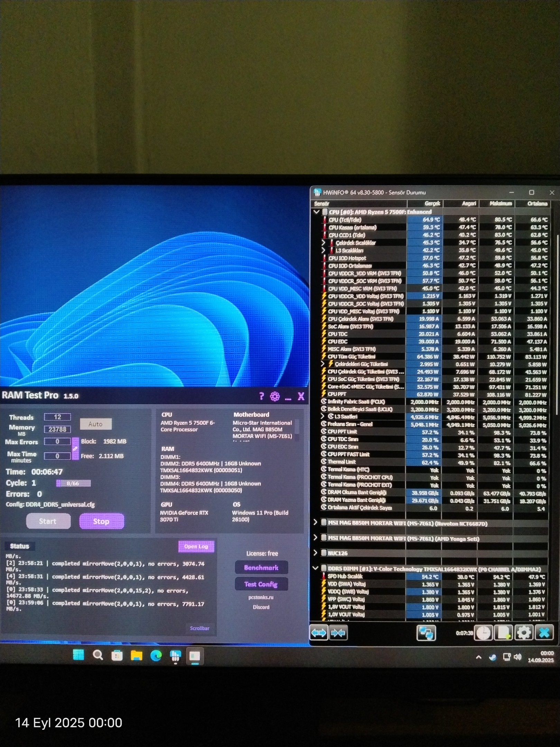Open the RAM Test Pro help question mark

click(262, 396)
